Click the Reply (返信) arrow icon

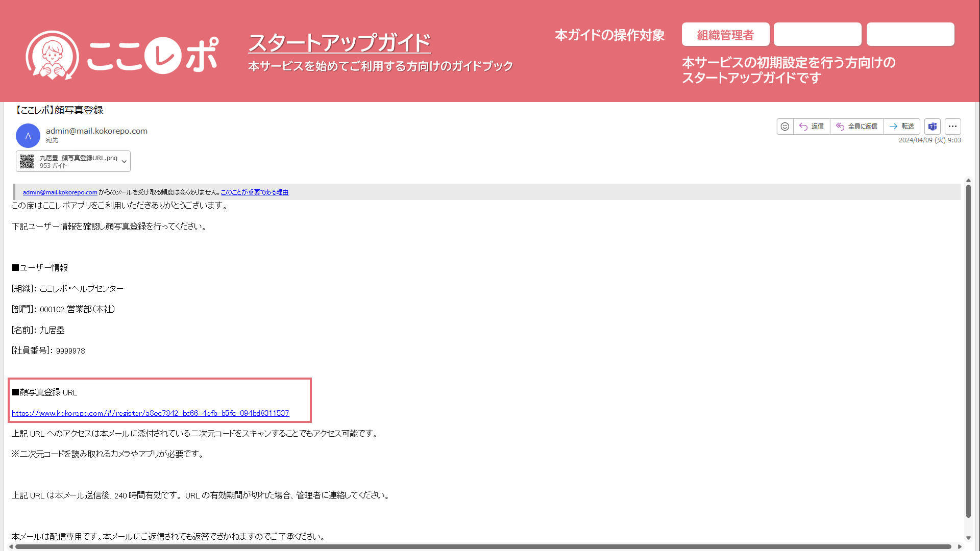point(803,127)
